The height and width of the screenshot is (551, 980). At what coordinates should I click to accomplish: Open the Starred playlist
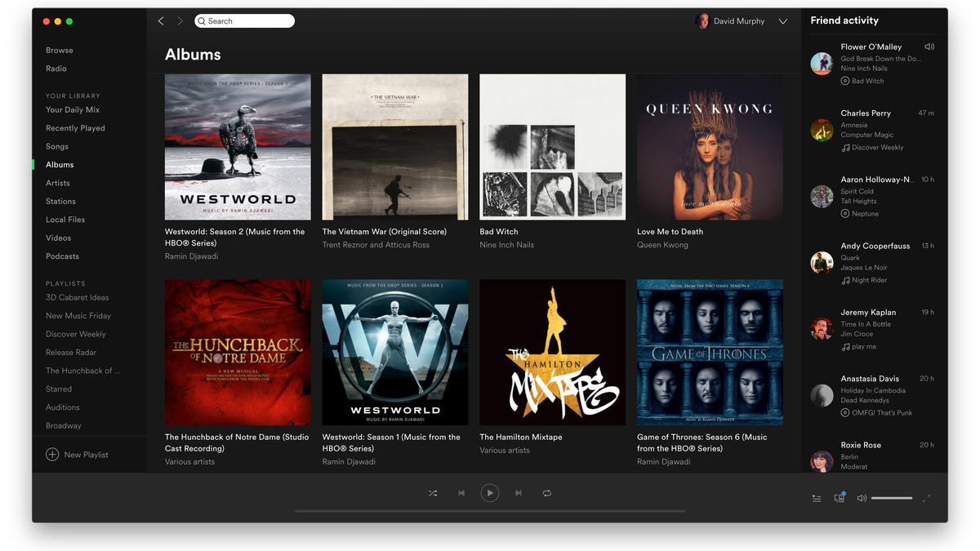pos(59,389)
